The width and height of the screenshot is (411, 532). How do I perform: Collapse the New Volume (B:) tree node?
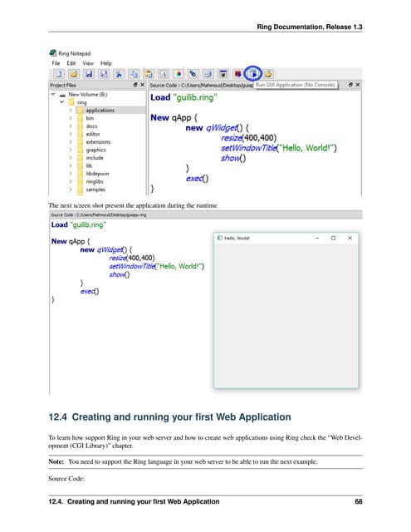point(53,94)
